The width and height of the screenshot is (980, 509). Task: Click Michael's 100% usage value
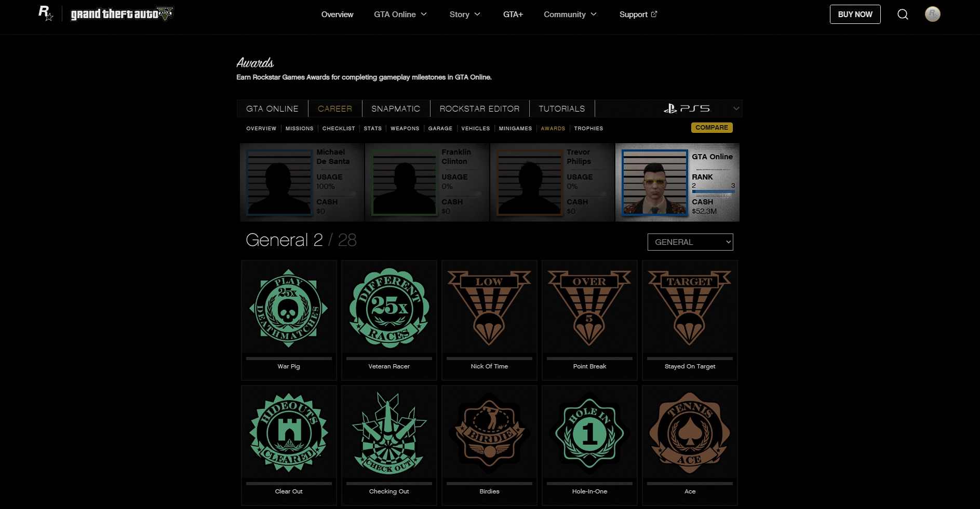(x=326, y=186)
